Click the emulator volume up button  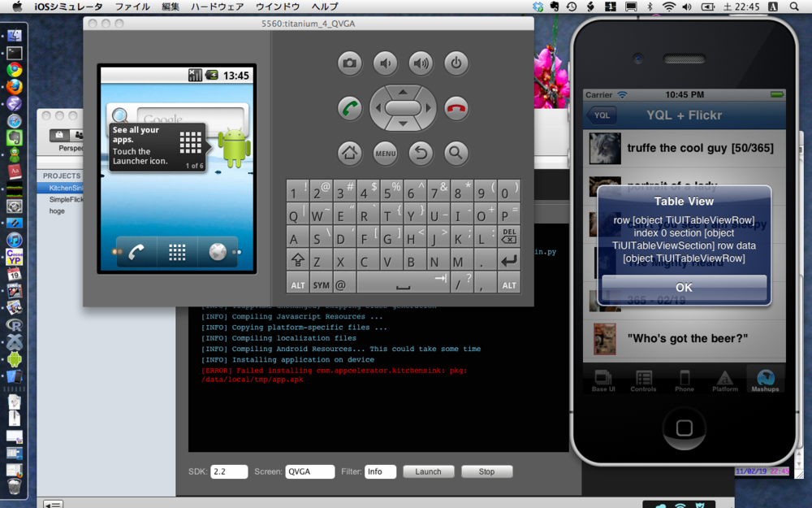click(x=421, y=63)
